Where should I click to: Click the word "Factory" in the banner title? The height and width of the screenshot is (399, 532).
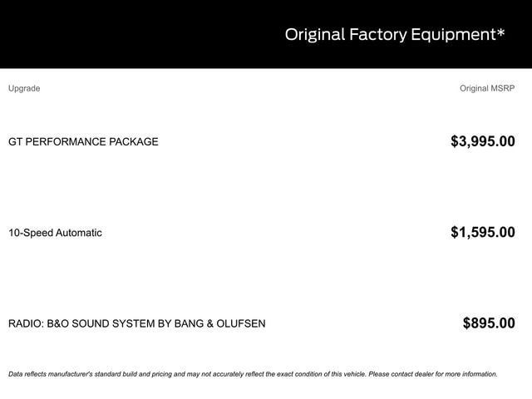pyautogui.click(x=377, y=35)
